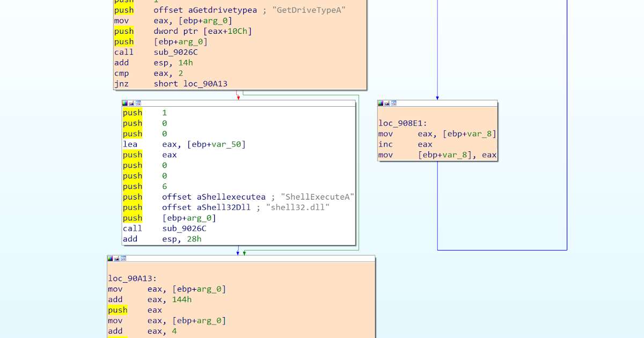Select the title bar of the loc_90A13 node

(241, 258)
